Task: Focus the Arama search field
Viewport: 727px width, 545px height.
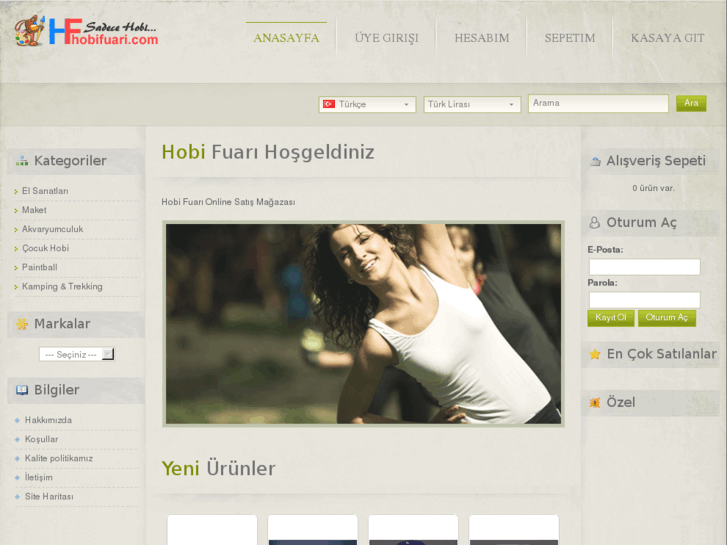Action: (598, 103)
